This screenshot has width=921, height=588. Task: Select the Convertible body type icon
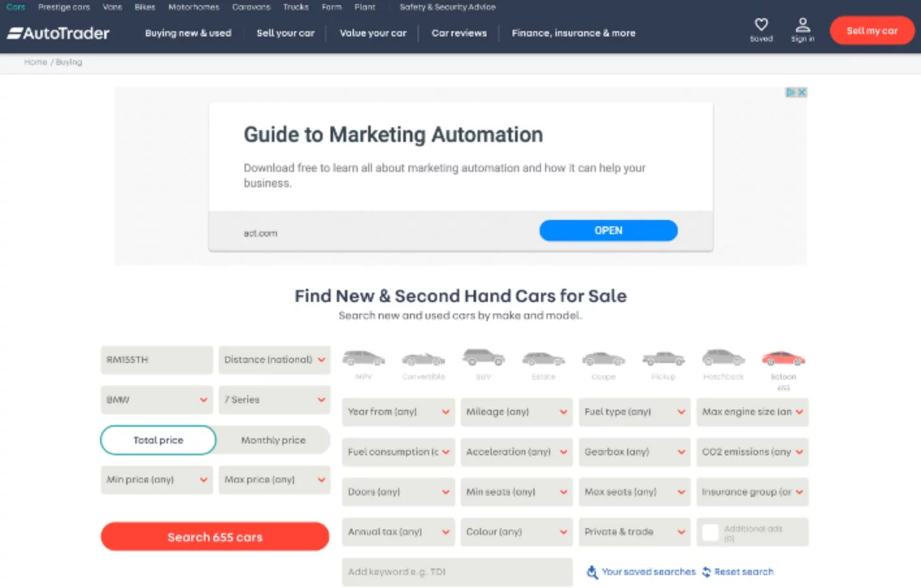point(423,359)
